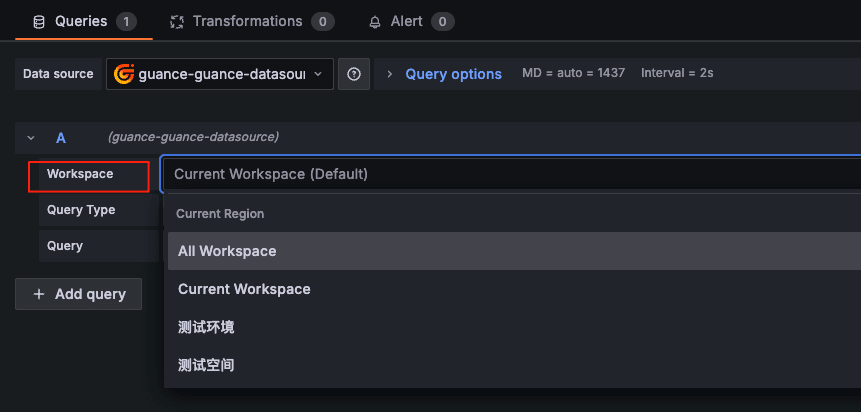Viewport: 861px width, 412px height.
Task: Click the plus icon beside Add query
Action: click(39, 294)
